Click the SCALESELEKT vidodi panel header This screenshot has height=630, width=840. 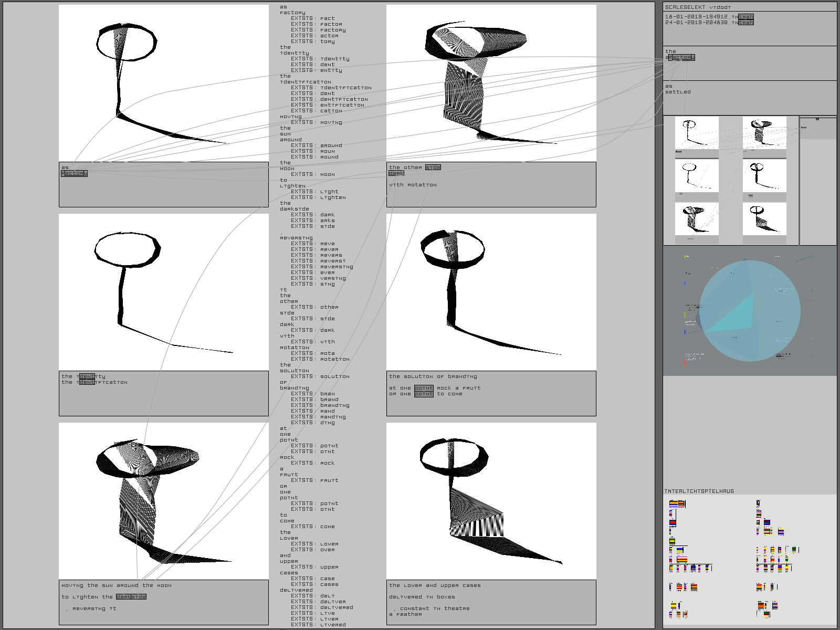click(698, 7)
